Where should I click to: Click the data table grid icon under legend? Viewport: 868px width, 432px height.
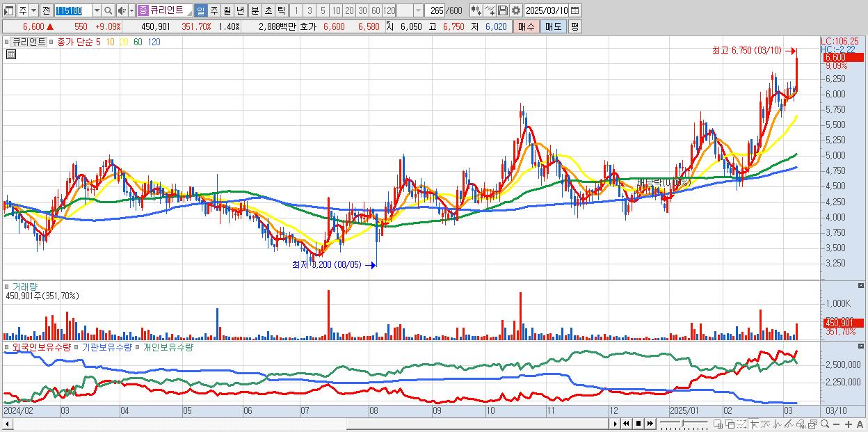[11, 54]
